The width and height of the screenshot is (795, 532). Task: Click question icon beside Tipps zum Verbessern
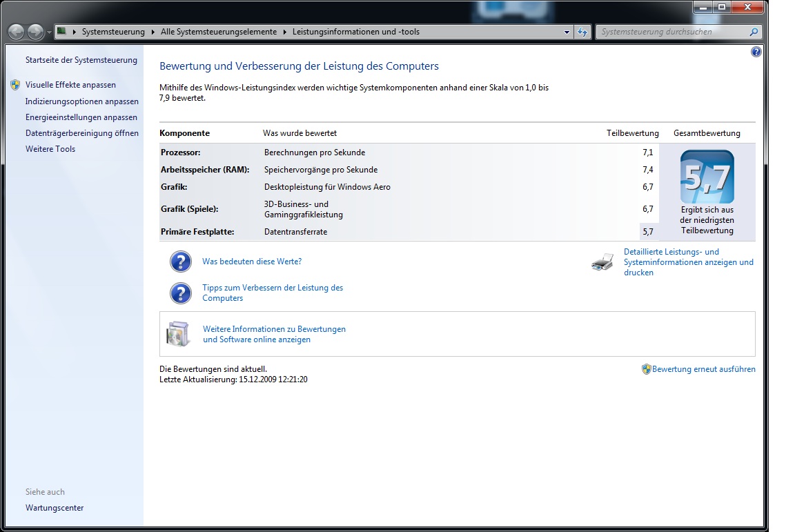click(181, 293)
